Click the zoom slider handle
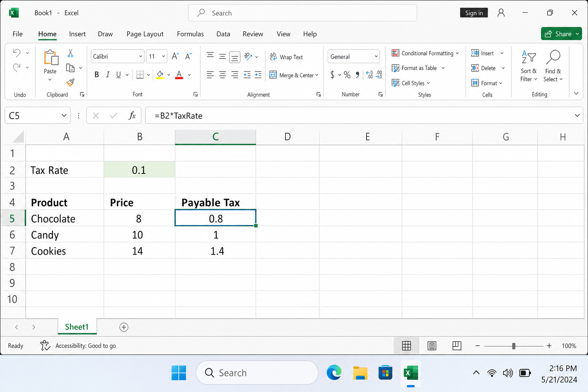This screenshot has height=392, width=588. 514,346
